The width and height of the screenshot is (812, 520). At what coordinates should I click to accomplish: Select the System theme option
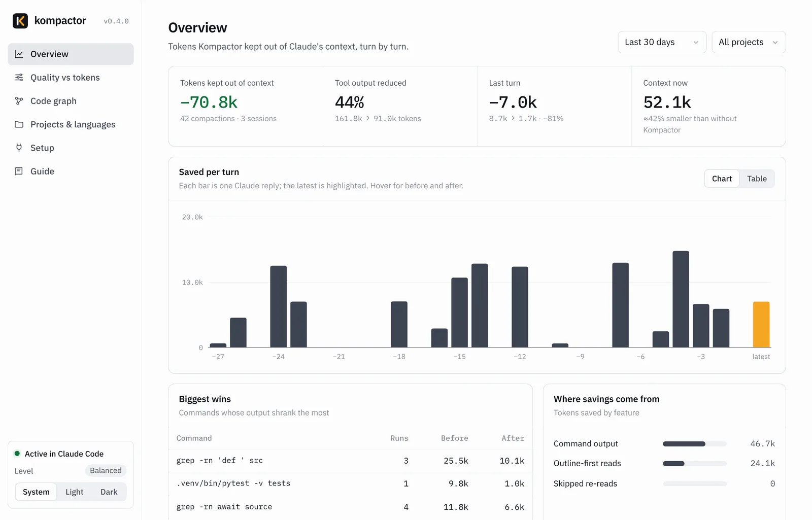click(36, 492)
